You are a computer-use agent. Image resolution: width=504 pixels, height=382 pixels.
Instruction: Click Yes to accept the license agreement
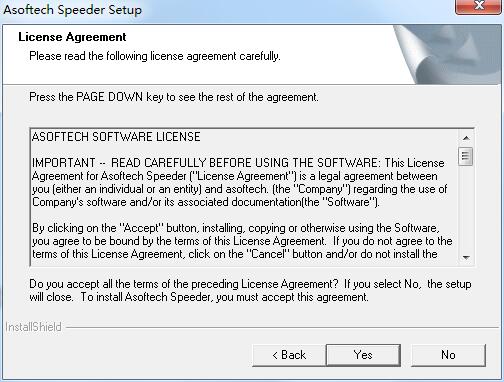point(363,355)
